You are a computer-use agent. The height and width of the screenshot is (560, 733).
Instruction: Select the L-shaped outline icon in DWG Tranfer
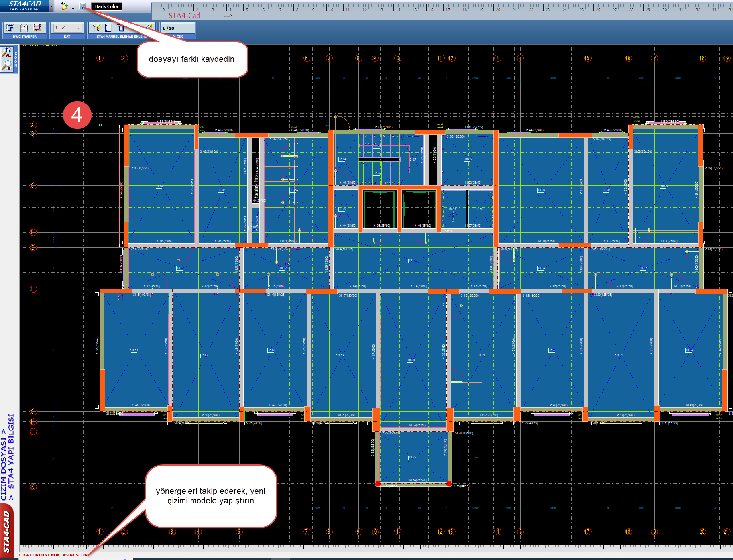click(x=10, y=28)
